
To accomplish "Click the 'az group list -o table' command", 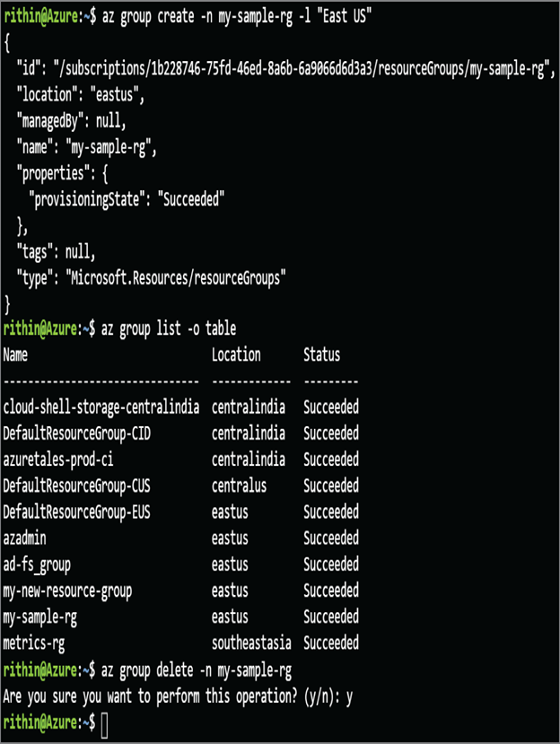I will [x=169, y=328].
